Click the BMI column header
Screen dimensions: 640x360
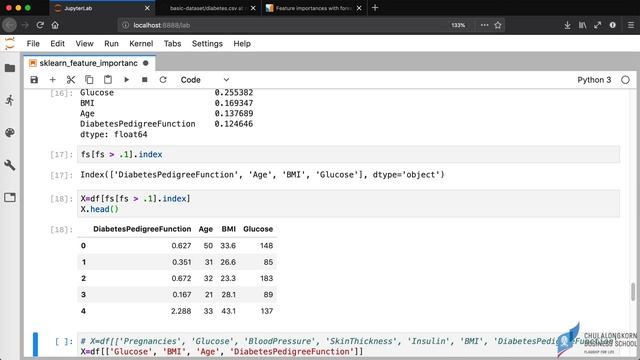pyautogui.click(x=229, y=229)
